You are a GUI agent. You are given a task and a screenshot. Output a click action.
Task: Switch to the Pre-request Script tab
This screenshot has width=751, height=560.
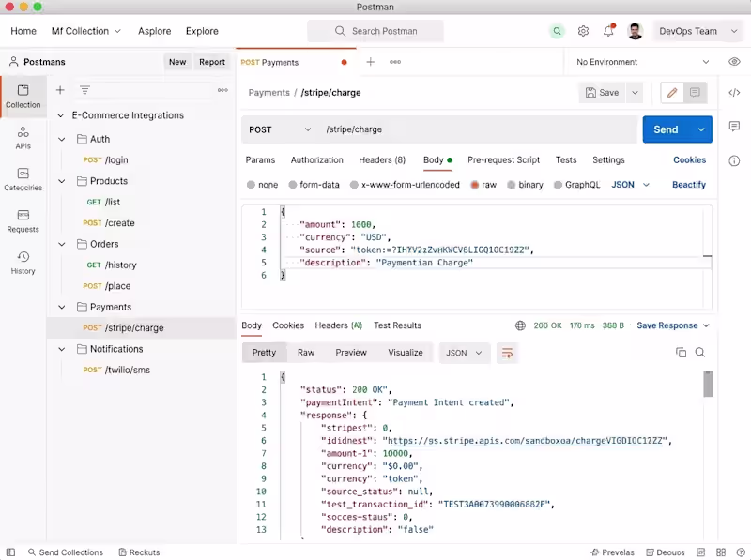tap(503, 159)
